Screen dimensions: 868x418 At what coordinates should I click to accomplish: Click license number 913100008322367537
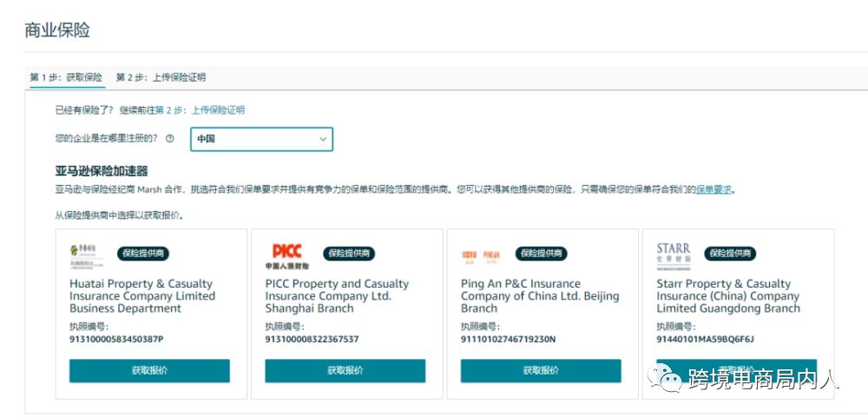[x=312, y=339]
